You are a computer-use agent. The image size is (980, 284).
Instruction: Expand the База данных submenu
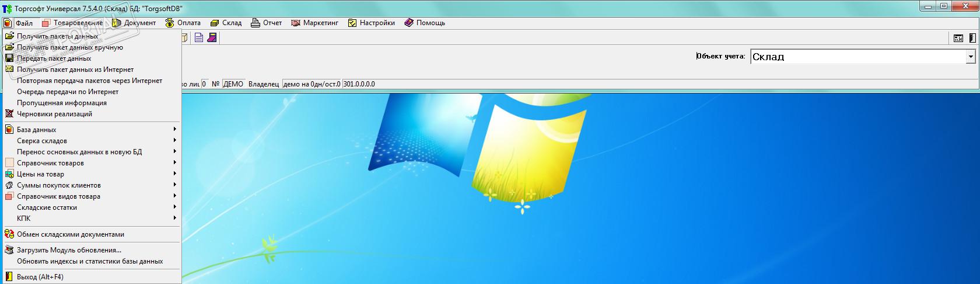point(92,130)
